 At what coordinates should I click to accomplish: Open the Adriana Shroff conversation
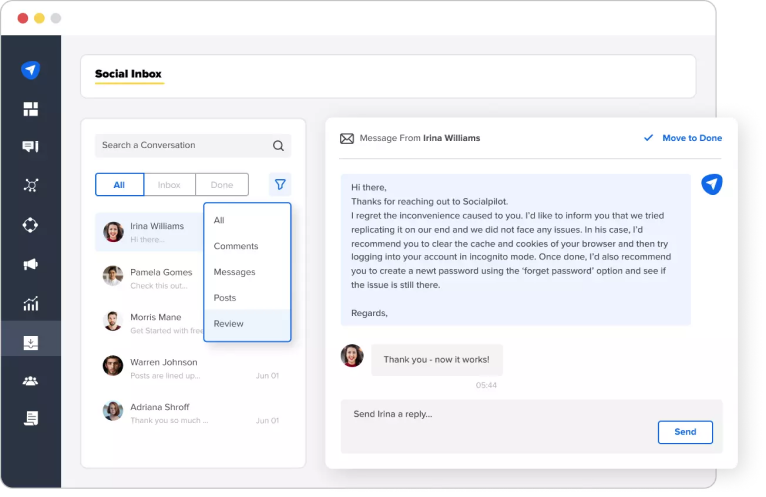(193, 412)
